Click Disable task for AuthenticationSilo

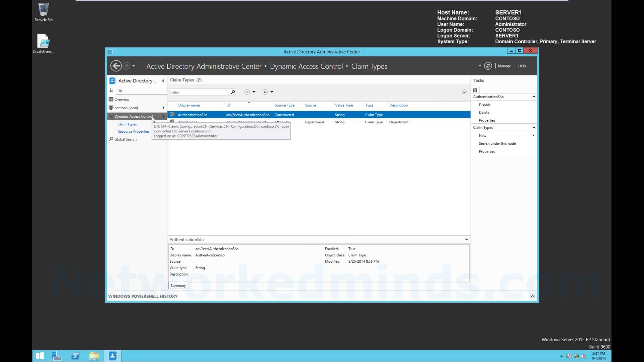pos(485,105)
